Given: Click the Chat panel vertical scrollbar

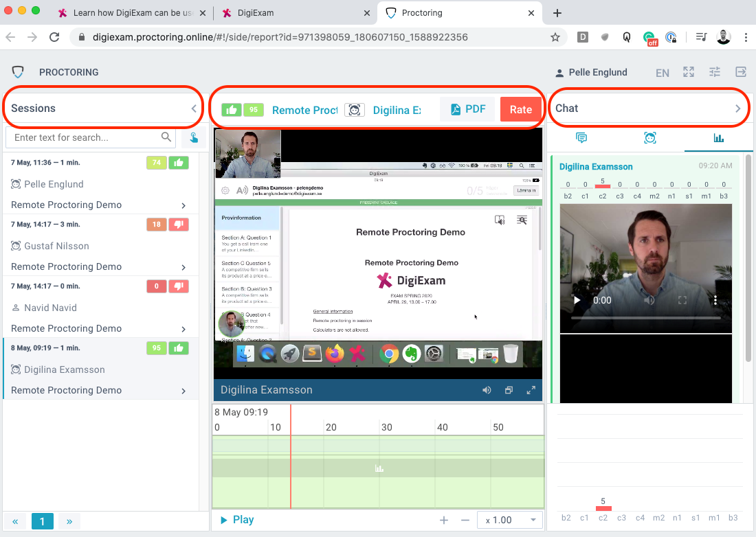Looking at the screenshot, I should pos(748,258).
